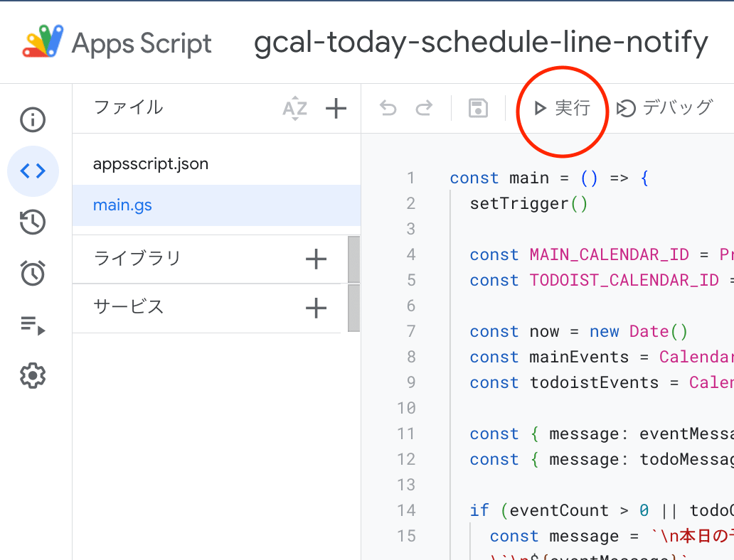
Task: Click line number 15 in gutter
Action: pos(406,536)
